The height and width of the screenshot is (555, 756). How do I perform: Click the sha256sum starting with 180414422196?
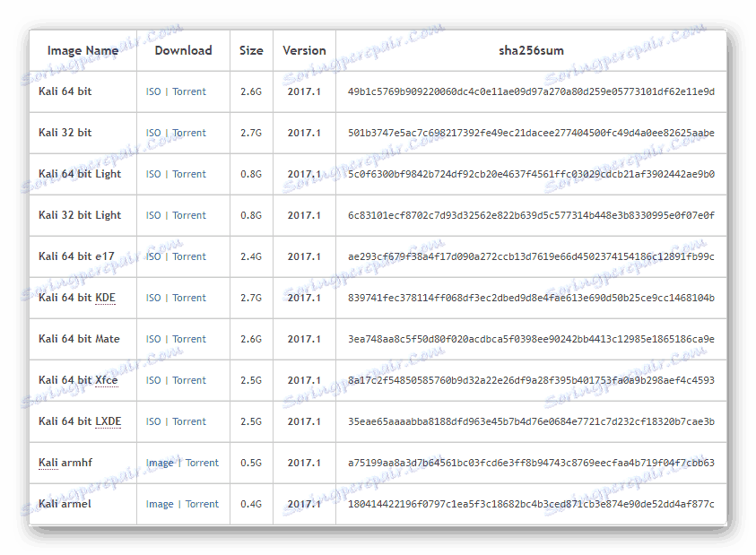531,504
